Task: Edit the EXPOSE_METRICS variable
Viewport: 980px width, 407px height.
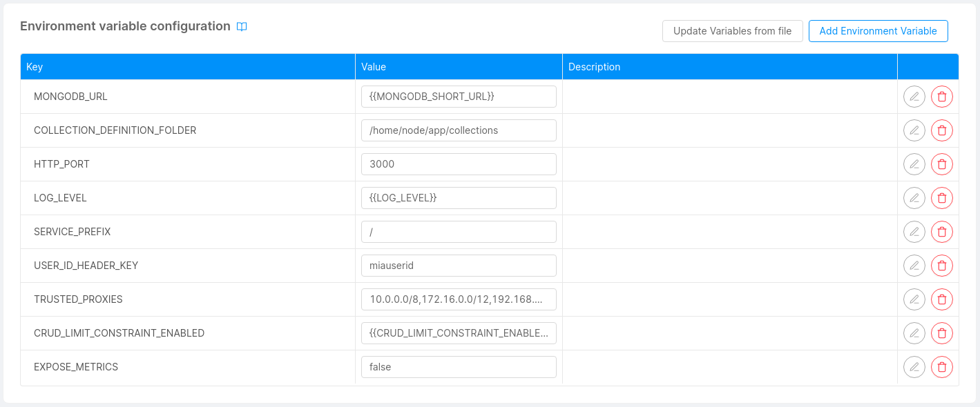Action: (x=914, y=367)
